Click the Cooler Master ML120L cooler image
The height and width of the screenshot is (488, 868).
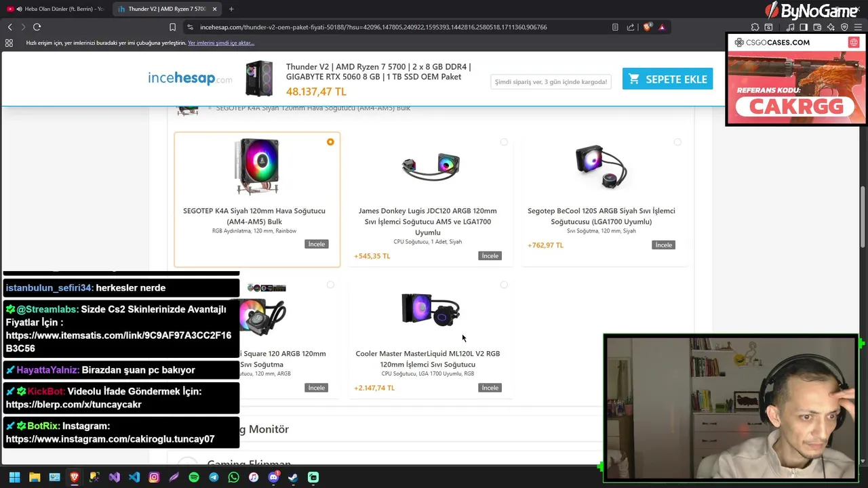(431, 310)
